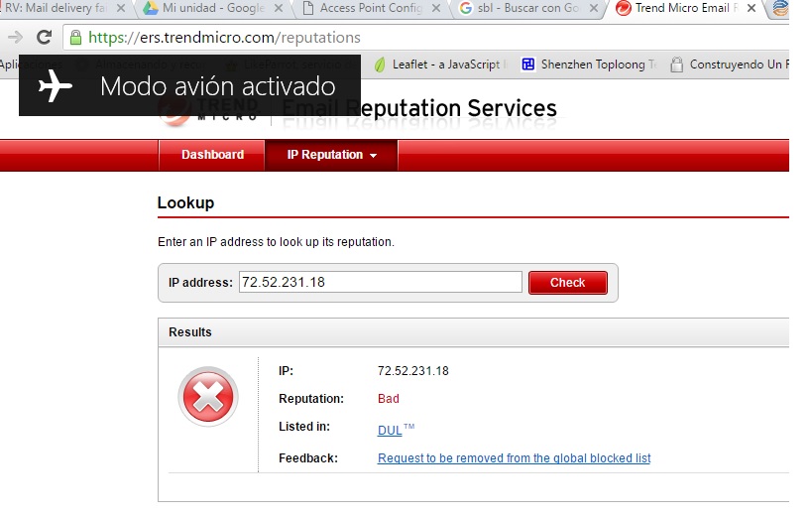The image size is (812, 516).
Task: Click the Lookup heading
Action: [186, 202]
